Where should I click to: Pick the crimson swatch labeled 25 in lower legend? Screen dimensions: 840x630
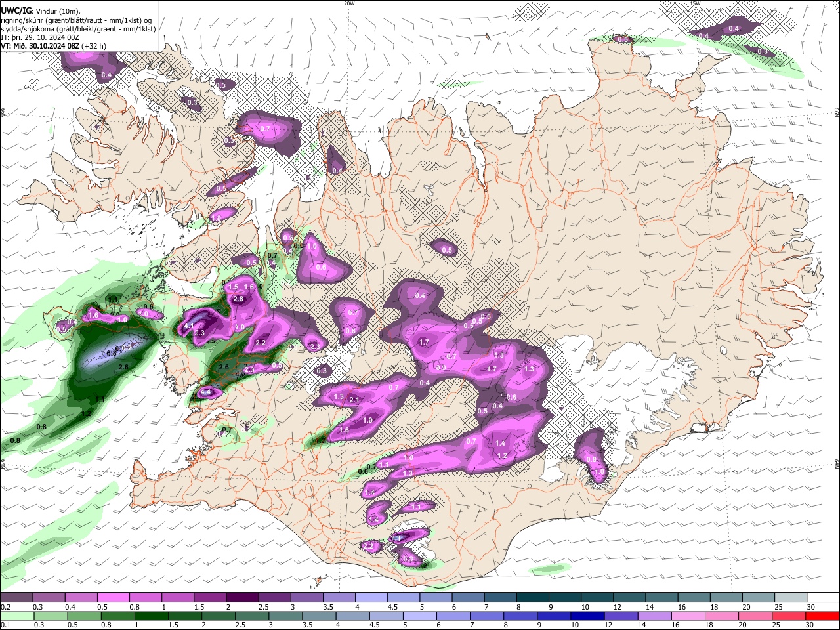tap(788, 616)
